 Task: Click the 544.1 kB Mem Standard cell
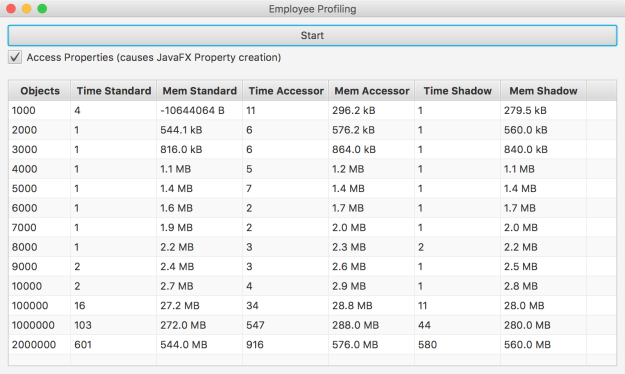(x=199, y=130)
